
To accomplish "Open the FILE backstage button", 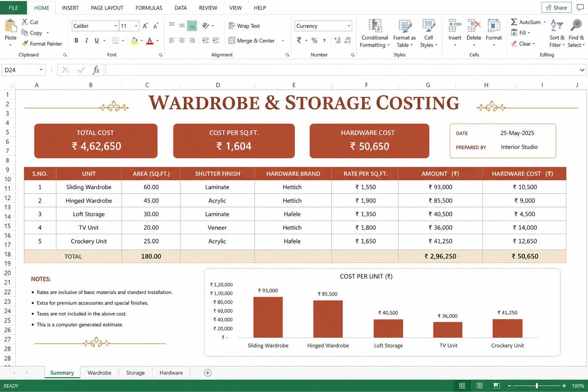I will coord(13,8).
